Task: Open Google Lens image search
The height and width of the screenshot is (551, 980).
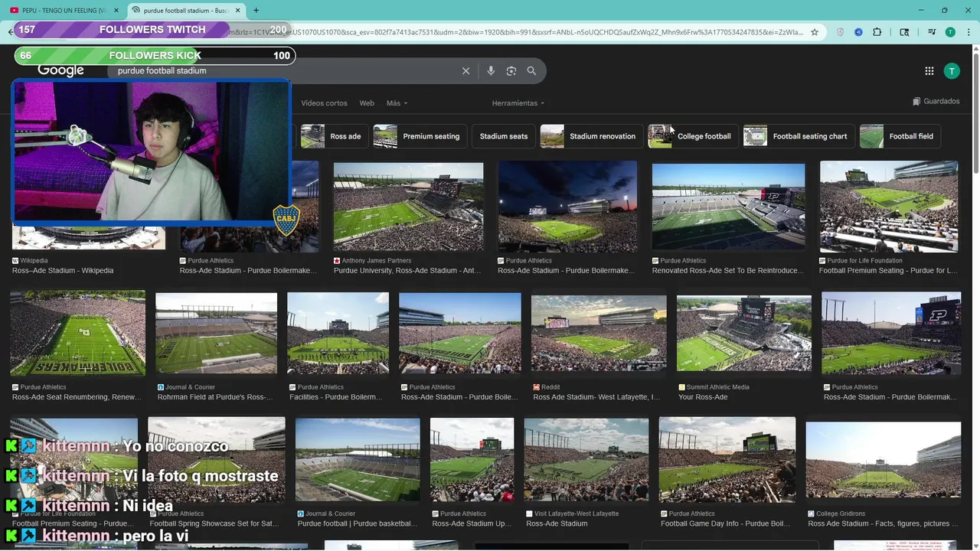Action: click(511, 70)
